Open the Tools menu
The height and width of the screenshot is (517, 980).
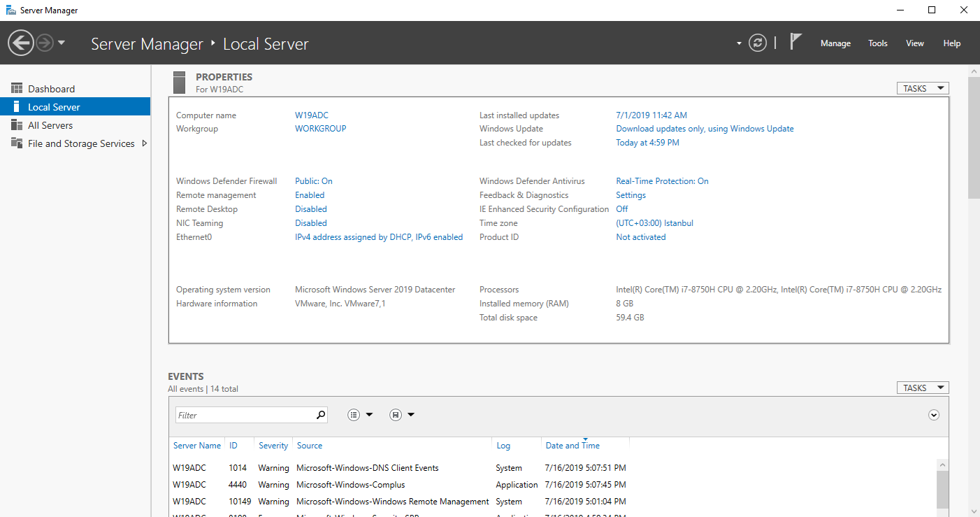coord(878,43)
